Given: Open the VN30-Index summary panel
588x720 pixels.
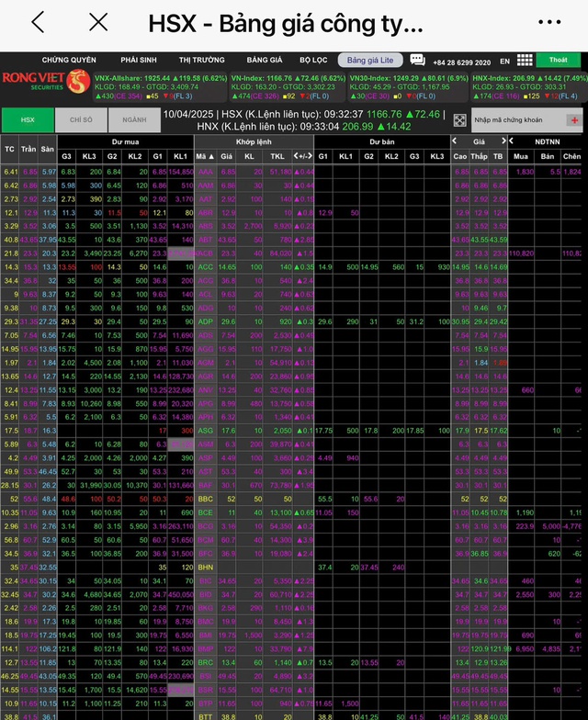Looking at the screenshot, I should [408, 86].
